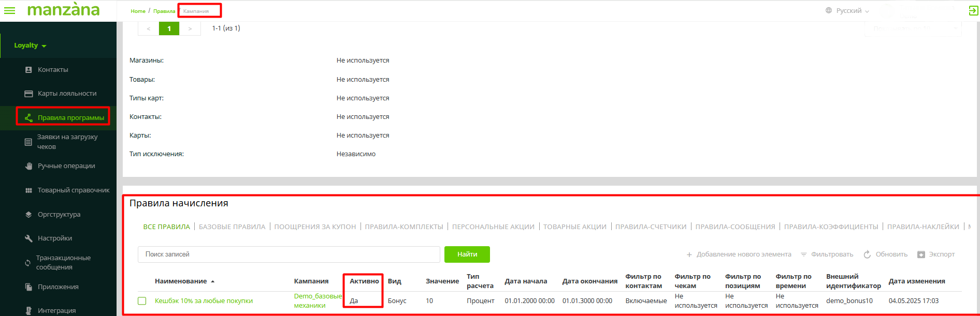Click the Экспорт icon

click(x=921, y=254)
